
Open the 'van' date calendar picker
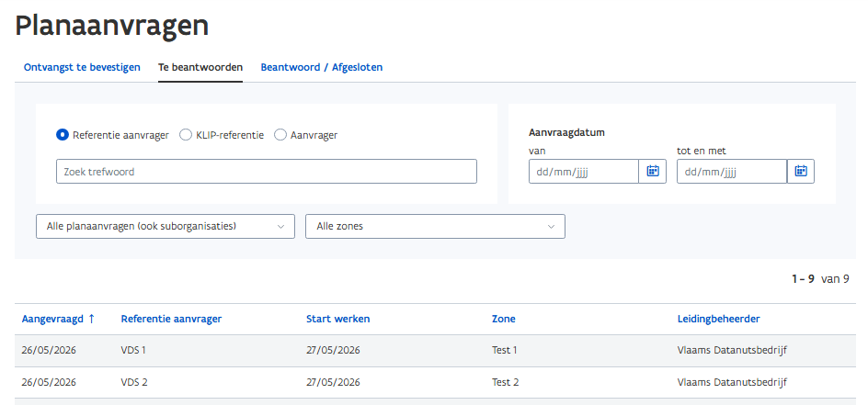[x=653, y=172]
